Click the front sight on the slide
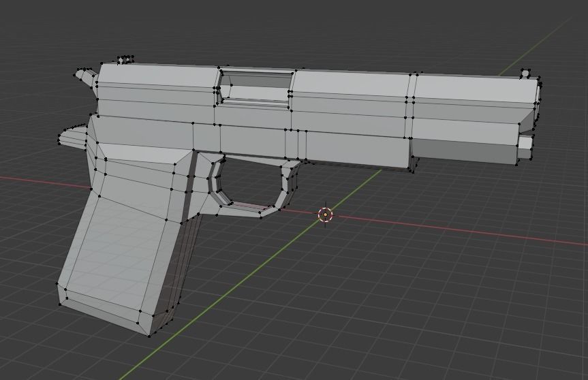This screenshot has height=380, width=588. tap(525, 74)
